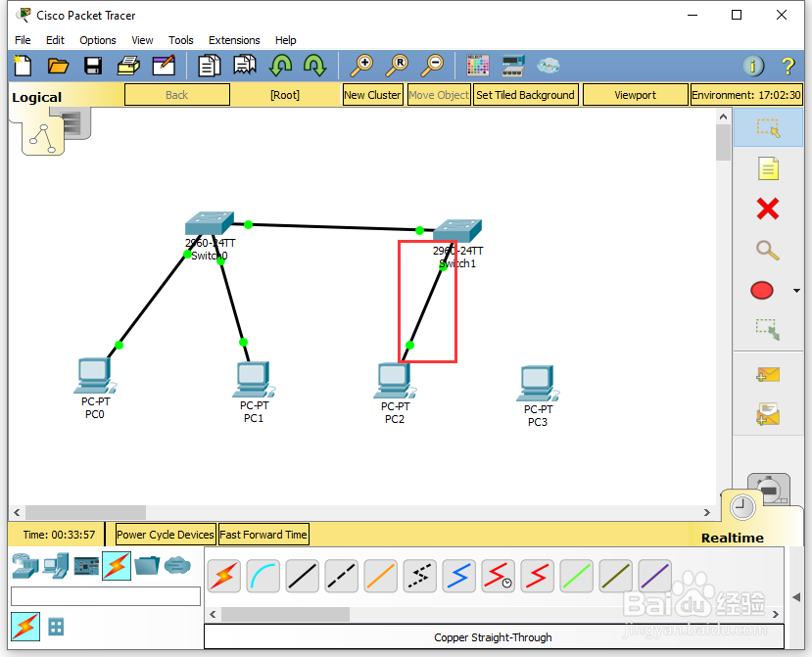The height and width of the screenshot is (657, 812).
Task: Click the New Cluster button
Action: click(372, 95)
